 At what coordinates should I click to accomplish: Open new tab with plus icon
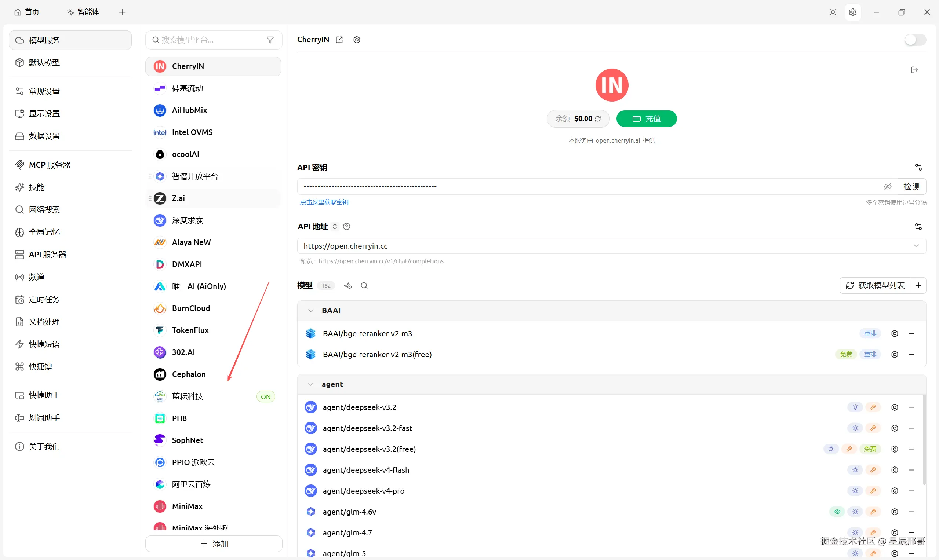(x=122, y=12)
